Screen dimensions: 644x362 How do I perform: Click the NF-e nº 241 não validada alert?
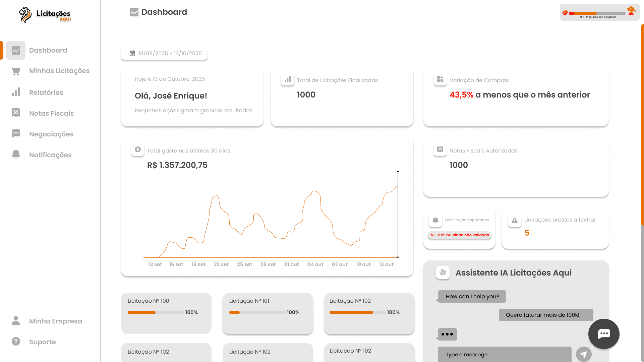click(459, 235)
